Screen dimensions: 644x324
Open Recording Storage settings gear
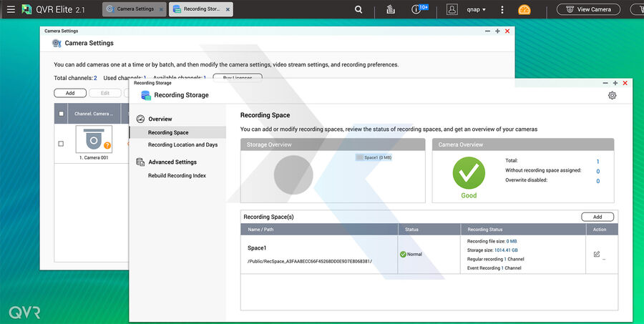[613, 95]
